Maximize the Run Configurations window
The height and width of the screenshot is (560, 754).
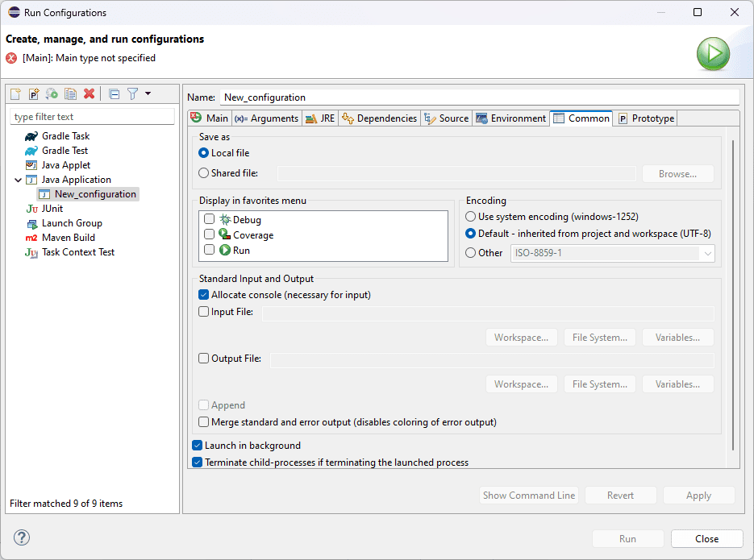click(x=698, y=12)
